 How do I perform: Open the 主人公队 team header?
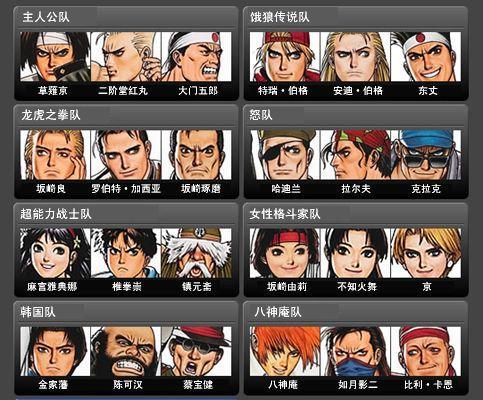point(126,17)
